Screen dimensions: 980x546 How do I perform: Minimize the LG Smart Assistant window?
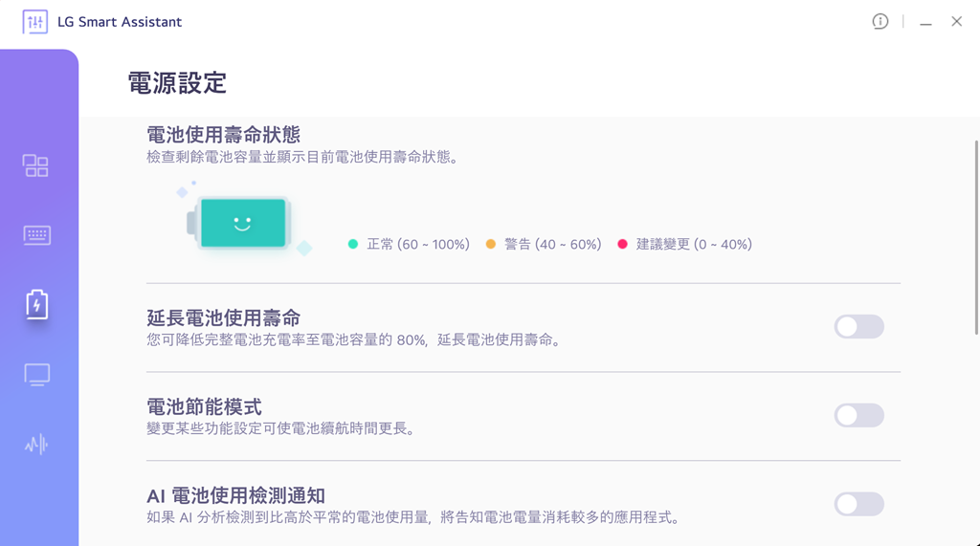(925, 22)
